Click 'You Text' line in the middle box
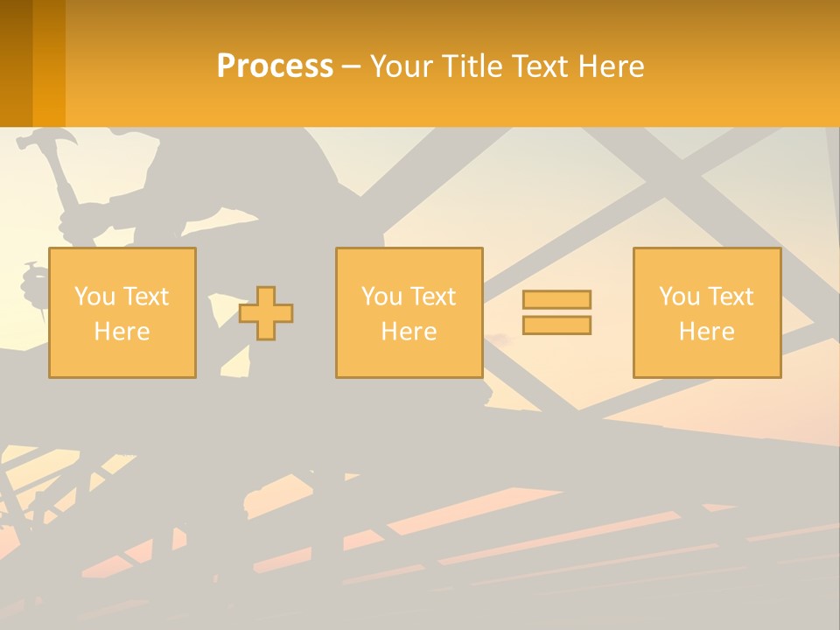 (409, 297)
